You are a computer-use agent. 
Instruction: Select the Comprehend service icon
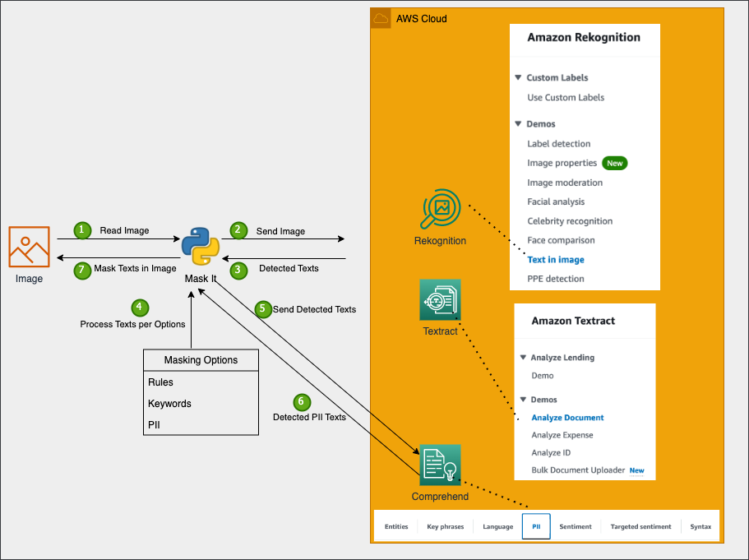(440, 465)
